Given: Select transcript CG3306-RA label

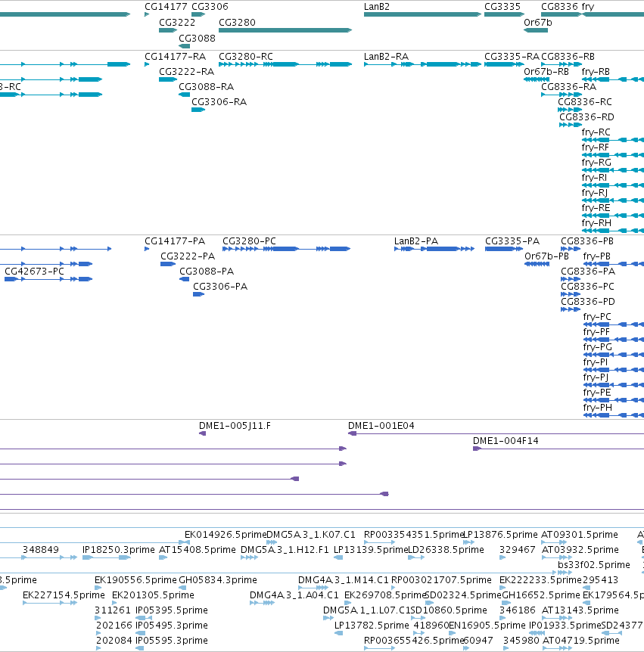Looking at the screenshot, I should pos(219,102).
